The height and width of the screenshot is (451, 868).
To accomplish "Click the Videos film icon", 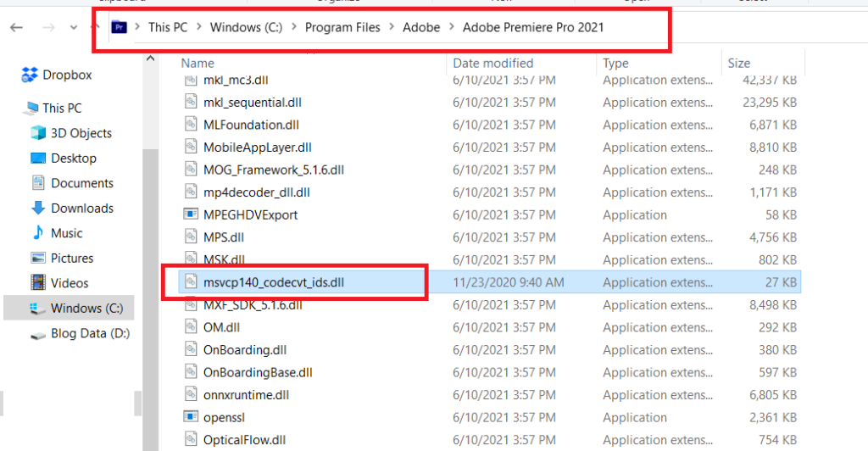I will coord(38,283).
